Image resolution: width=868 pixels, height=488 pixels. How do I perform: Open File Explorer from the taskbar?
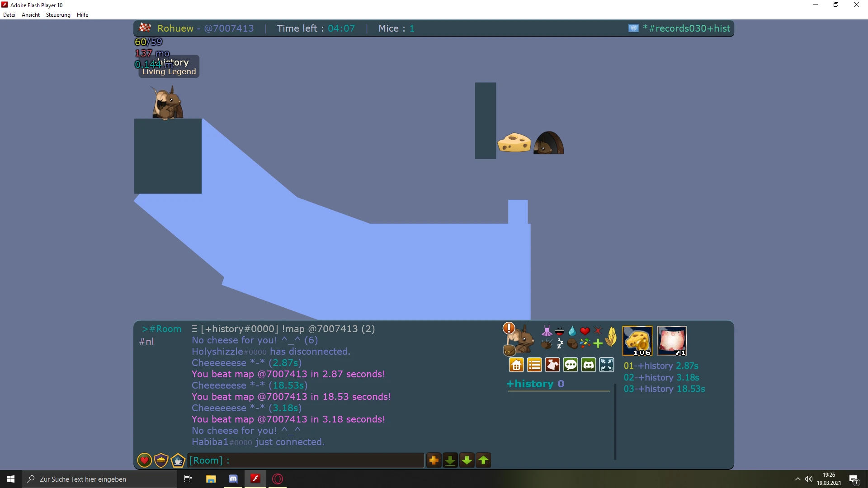coord(211,479)
